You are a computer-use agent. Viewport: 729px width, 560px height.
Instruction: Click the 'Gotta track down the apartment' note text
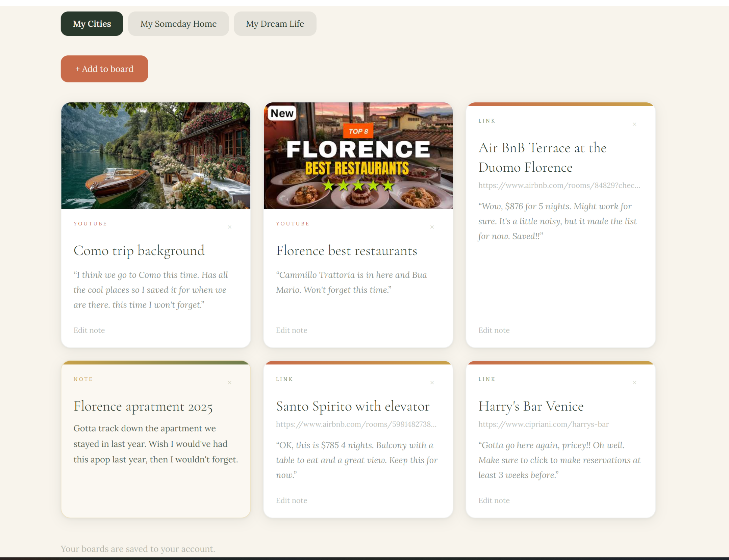click(156, 444)
